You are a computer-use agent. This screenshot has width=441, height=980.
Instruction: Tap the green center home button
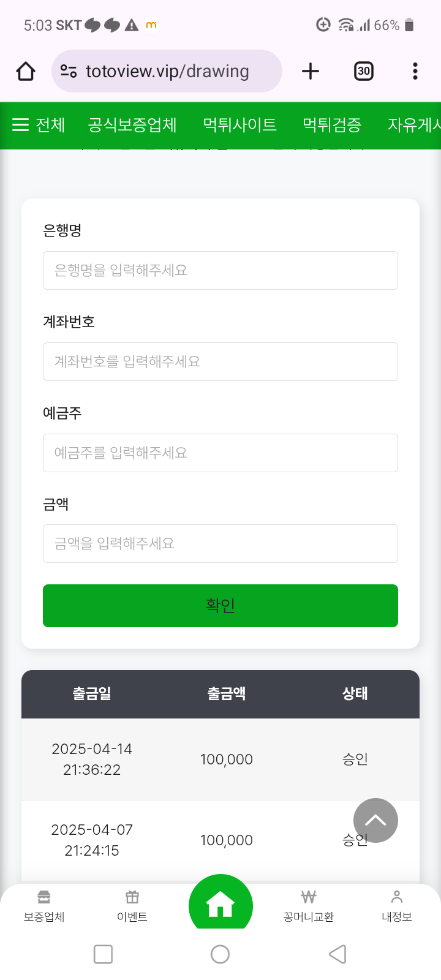coord(221,905)
